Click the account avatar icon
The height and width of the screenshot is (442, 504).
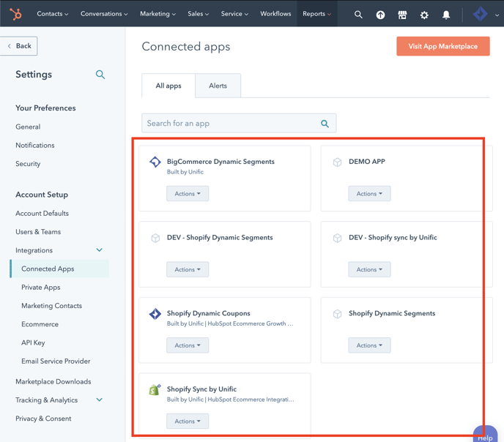[x=480, y=14]
